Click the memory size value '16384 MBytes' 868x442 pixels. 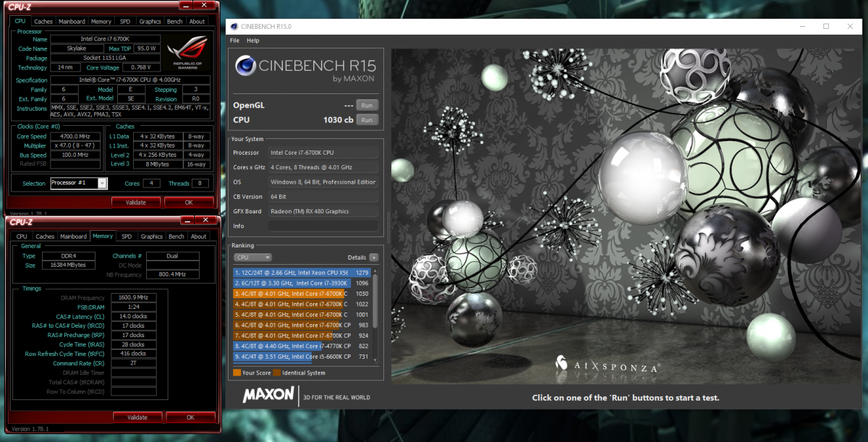(x=69, y=265)
